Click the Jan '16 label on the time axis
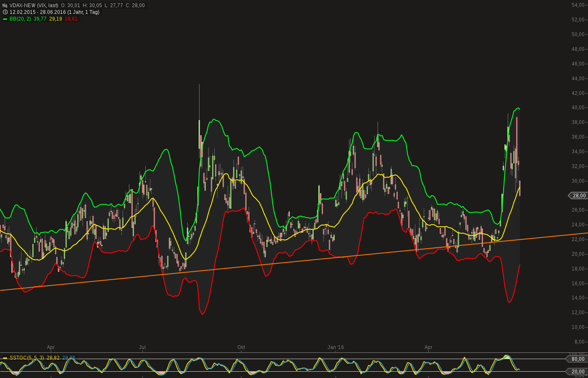Viewport: 588px width, 378px height. pos(336,347)
